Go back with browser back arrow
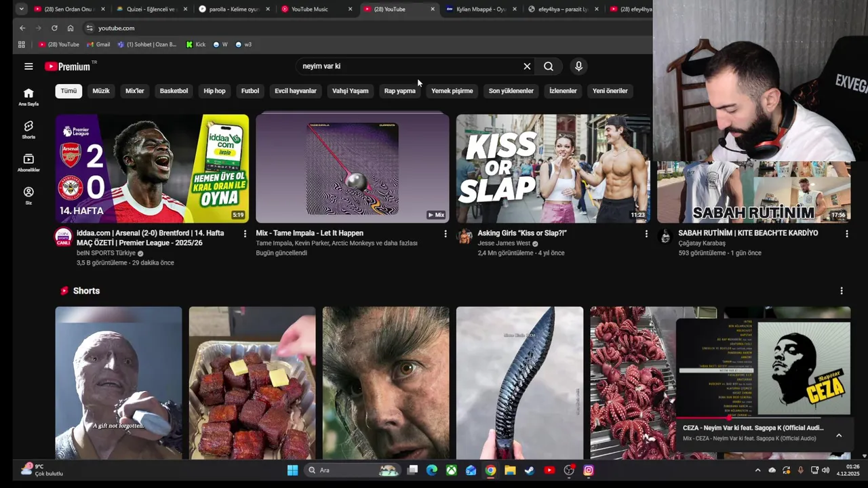868x488 pixels. click(x=22, y=28)
